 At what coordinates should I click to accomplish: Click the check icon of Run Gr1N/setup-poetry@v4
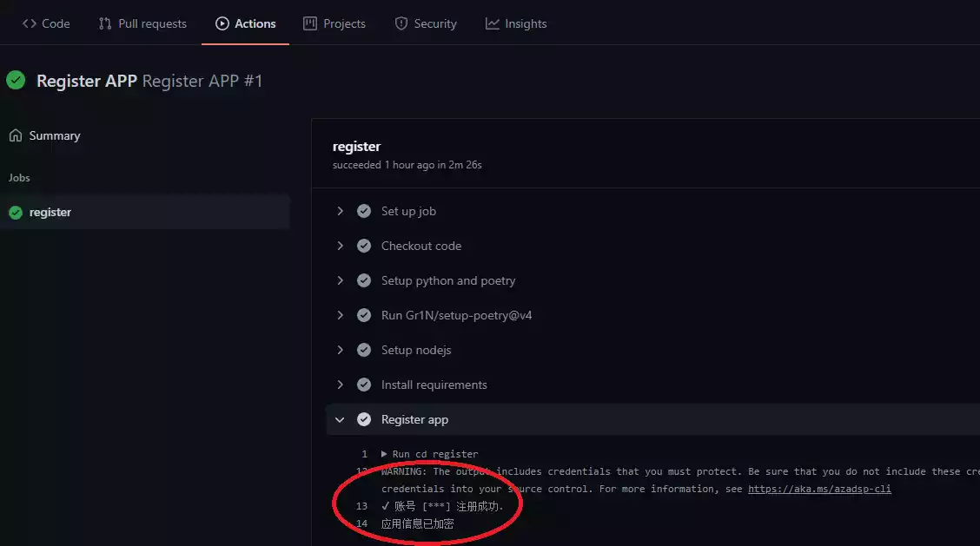coord(364,315)
